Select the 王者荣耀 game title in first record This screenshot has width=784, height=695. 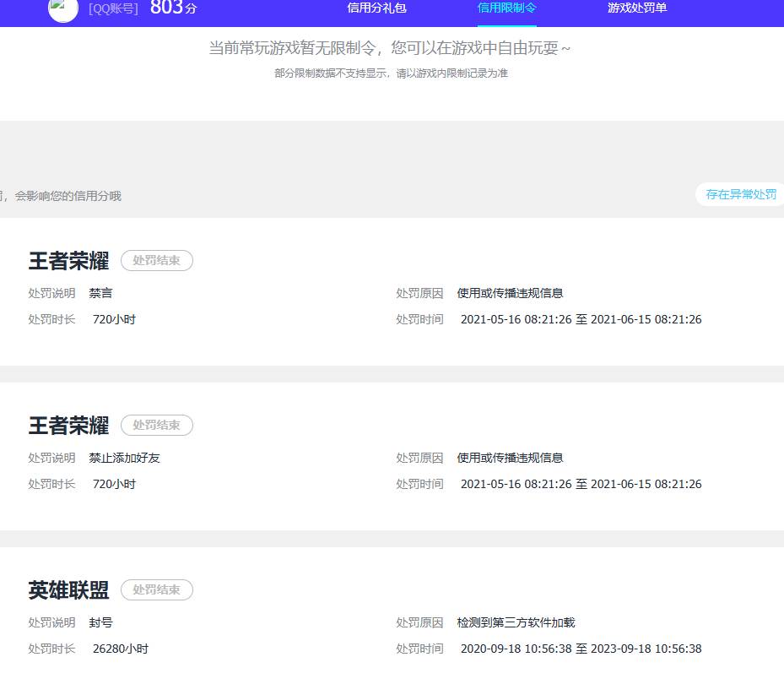click(x=68, y=261)
